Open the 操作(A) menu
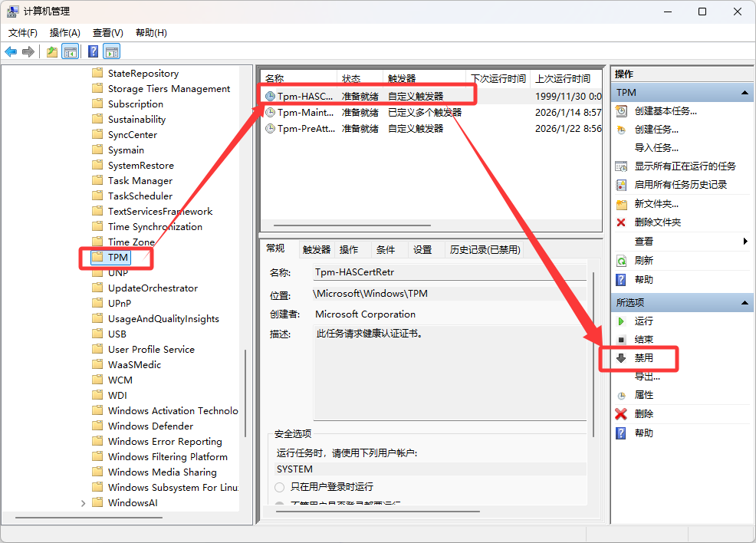The image size is (756, 543). point(64,32)
